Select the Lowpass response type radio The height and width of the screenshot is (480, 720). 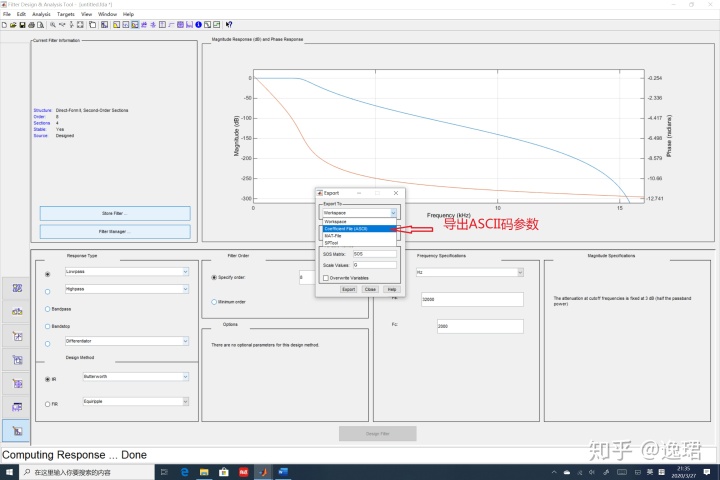pyautogui.click(x=47, y=274)
